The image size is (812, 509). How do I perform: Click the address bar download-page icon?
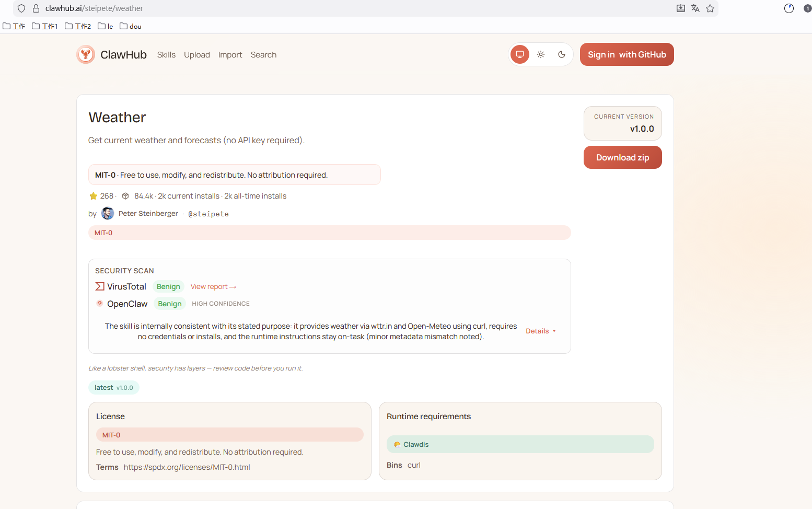(681, 8)
